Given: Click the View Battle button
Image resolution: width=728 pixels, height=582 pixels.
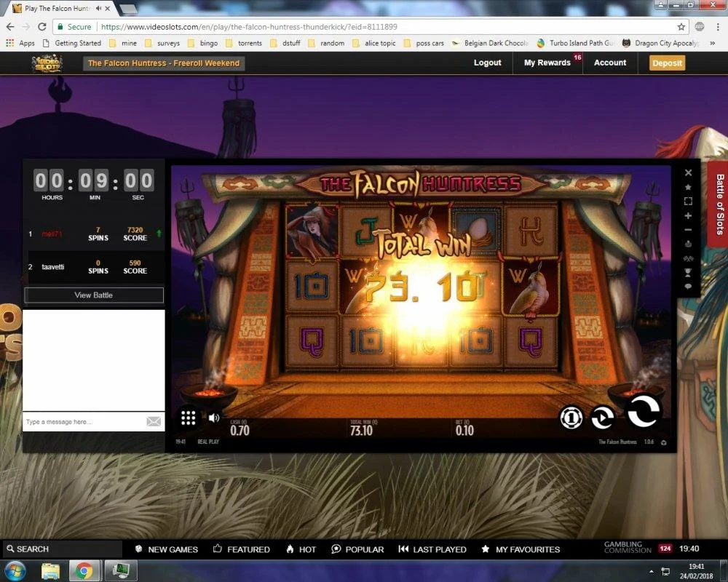Looking at the screenshot, I should 94,295.
